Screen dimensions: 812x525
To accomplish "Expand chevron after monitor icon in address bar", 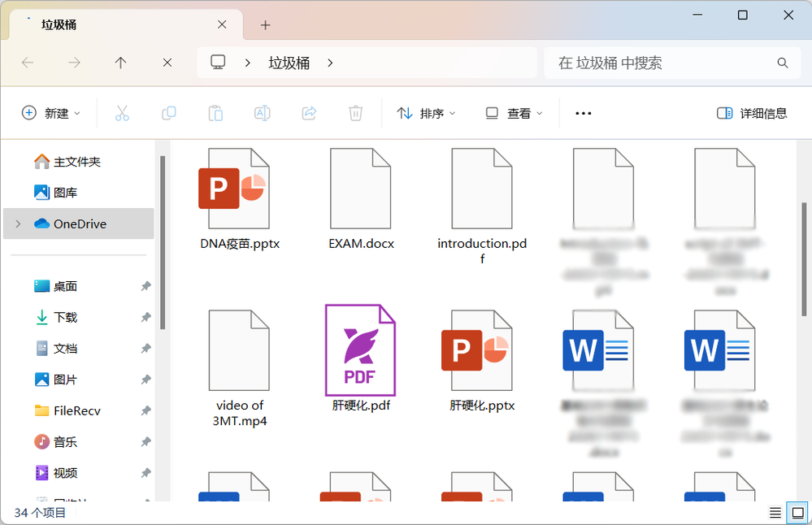I will (x=248, y=63).
